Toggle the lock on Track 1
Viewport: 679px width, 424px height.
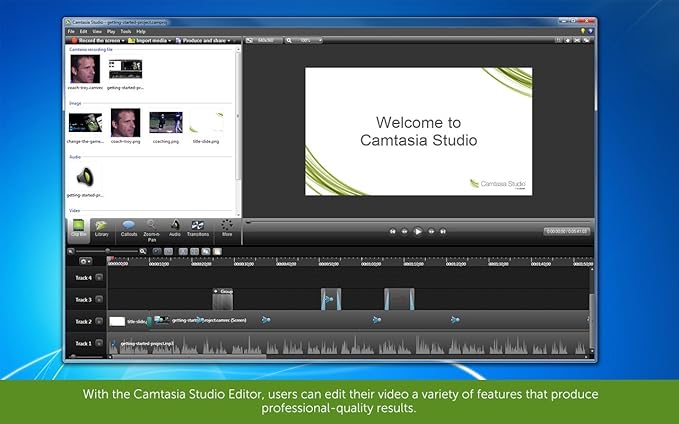tap(99, 343)
